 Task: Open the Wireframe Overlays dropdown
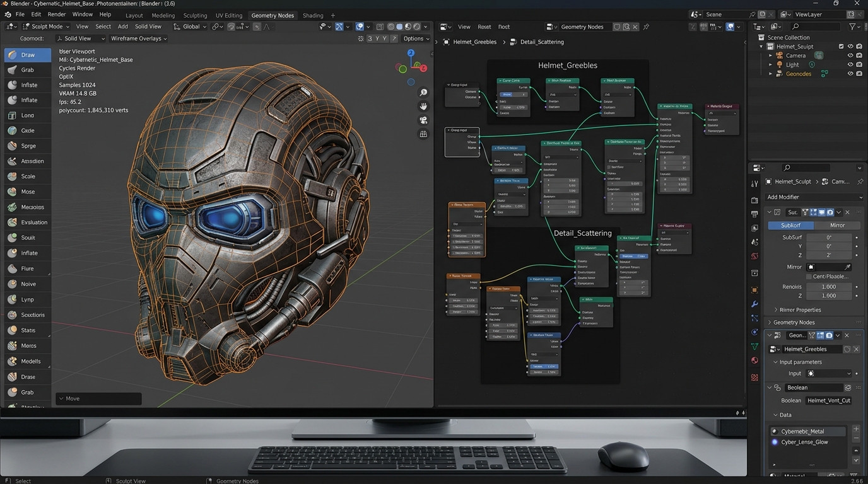click(x=139, y=38)
